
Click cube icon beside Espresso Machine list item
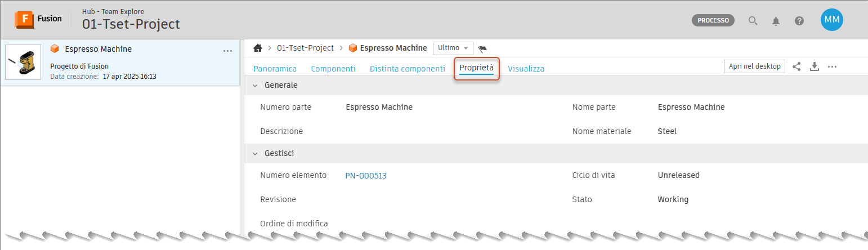click(x=55, y=48)
